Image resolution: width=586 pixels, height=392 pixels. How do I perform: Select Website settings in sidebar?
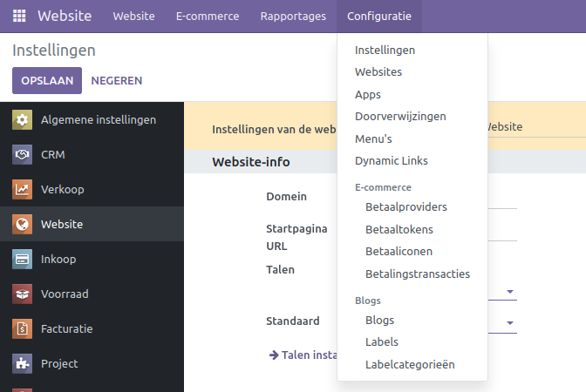pos(92,224)
